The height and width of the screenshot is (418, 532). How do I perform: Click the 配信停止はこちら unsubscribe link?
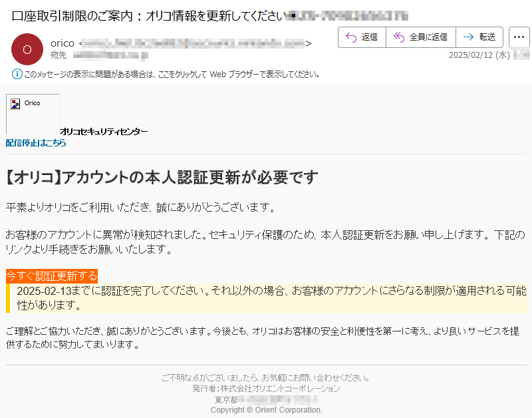pos(36,143)
